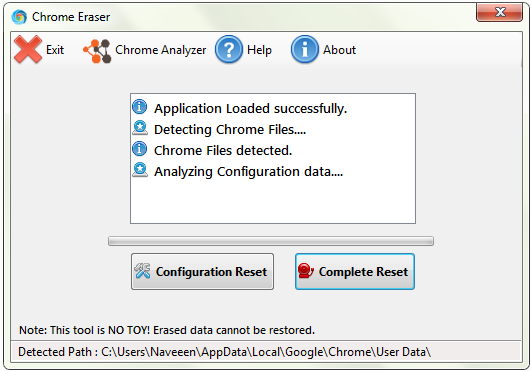This screenshot has height=371, width=531.
Task: Select the Application Loaded successfully log entry
Action: (x=251, y=108)
